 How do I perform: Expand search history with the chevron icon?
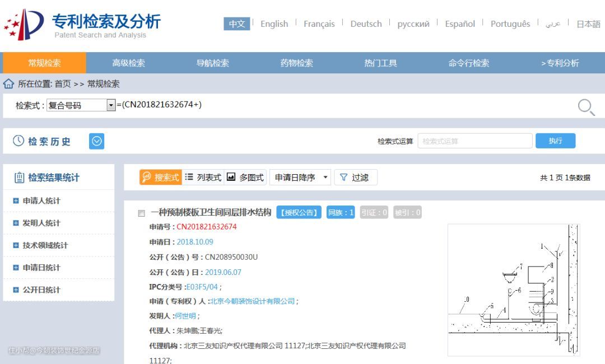(96, 142)
